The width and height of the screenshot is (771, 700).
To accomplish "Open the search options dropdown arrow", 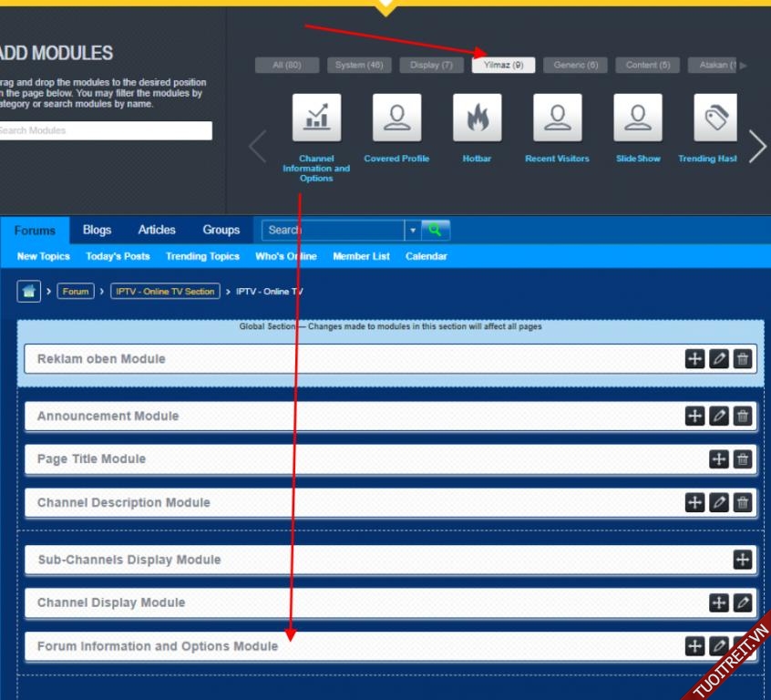I will point(413,231).
